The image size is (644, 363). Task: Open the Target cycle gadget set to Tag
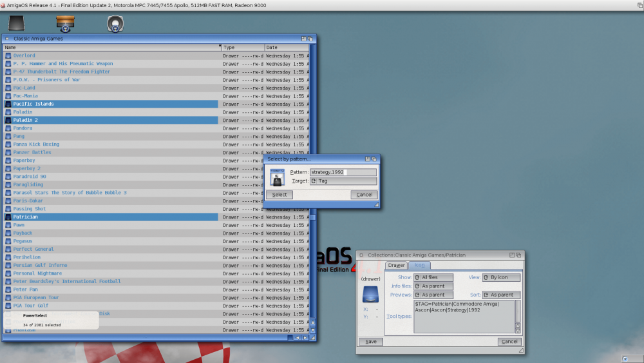click(343, 181)
